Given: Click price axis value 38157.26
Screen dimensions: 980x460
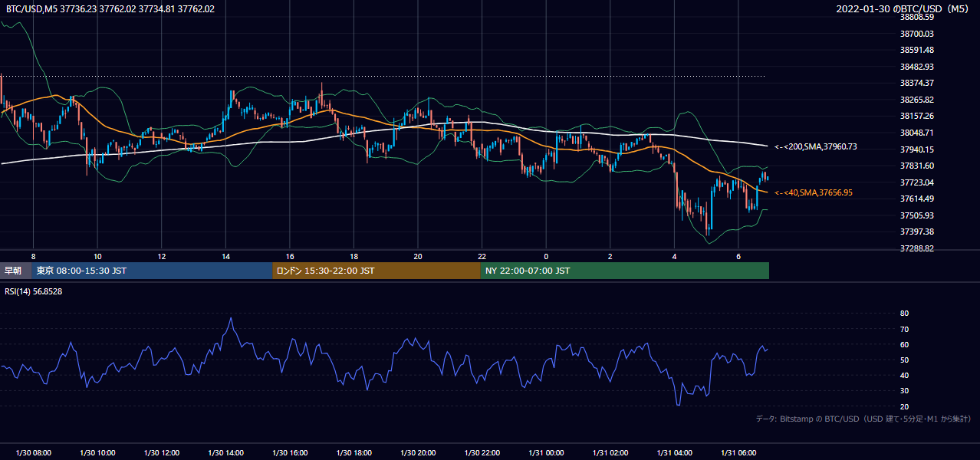Looking at the screenshot, I should click(917, 116).
